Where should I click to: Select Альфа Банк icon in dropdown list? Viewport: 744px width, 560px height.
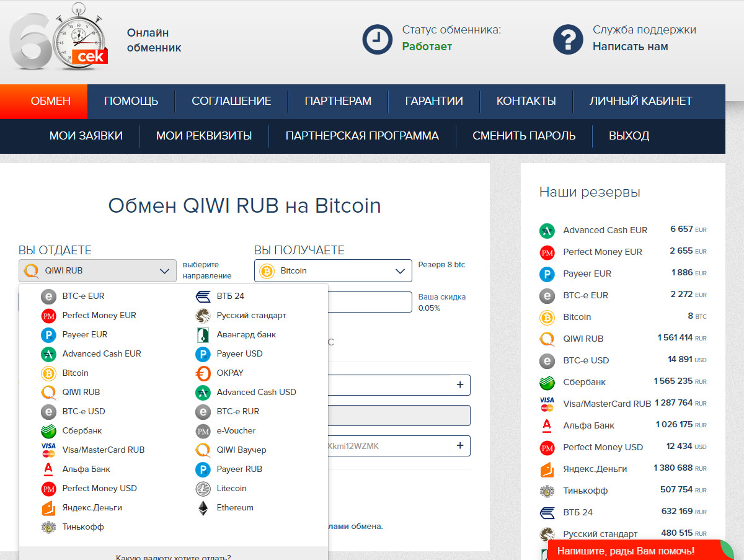tap(49, 469)
